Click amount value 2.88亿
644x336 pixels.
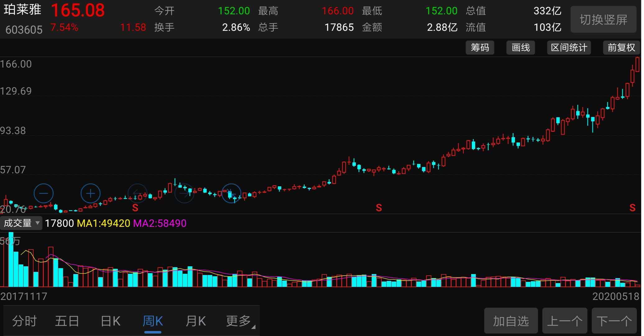point(442,27)
